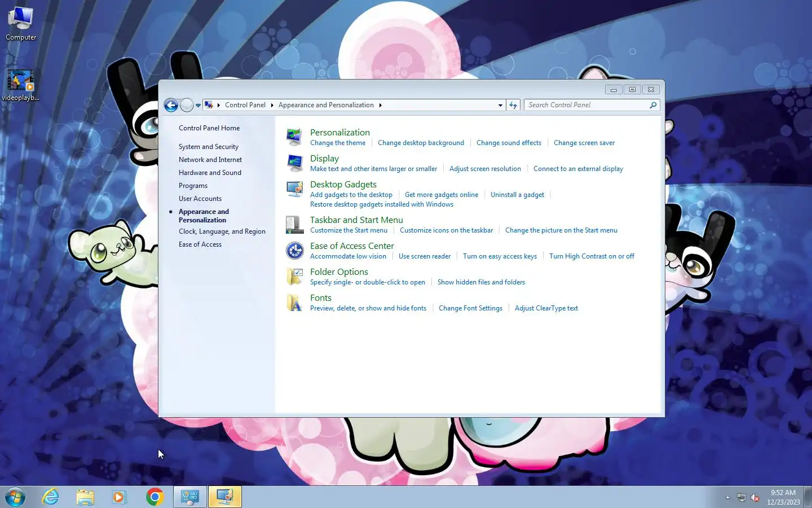Open User Accounts in sidebar

[200, 199]
